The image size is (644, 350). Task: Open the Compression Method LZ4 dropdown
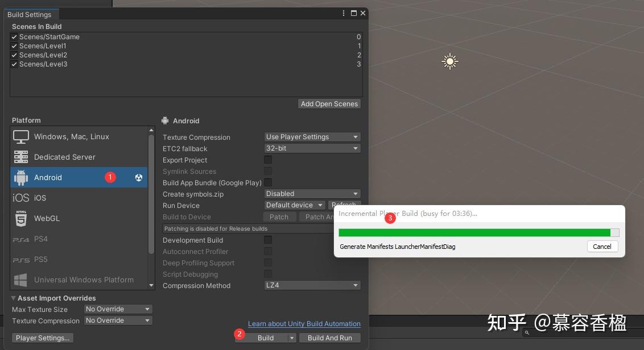pos(312,285)
